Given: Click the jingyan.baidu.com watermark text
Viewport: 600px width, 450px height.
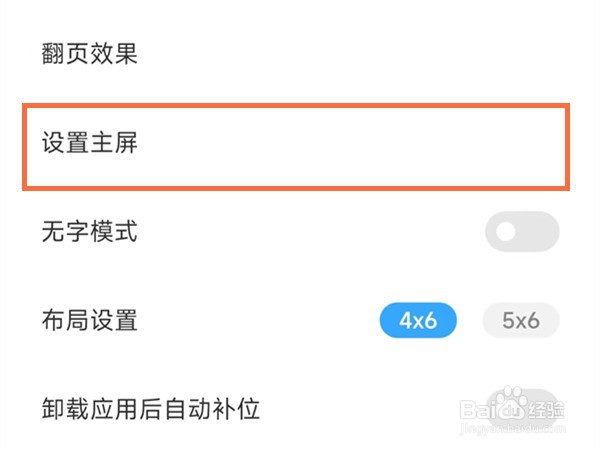Looking at the screenshot, I should pos(512,428).
